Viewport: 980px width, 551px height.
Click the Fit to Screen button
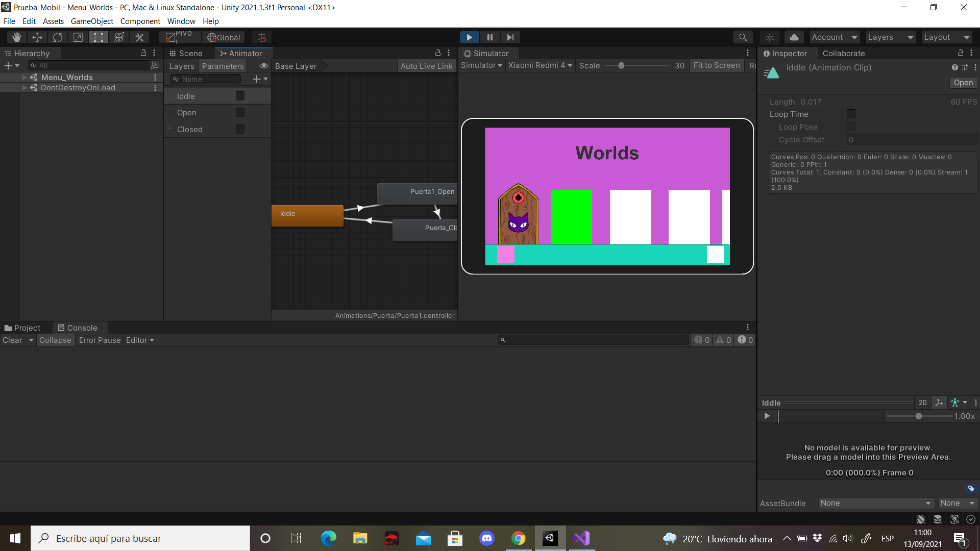[x=716, y=65]
